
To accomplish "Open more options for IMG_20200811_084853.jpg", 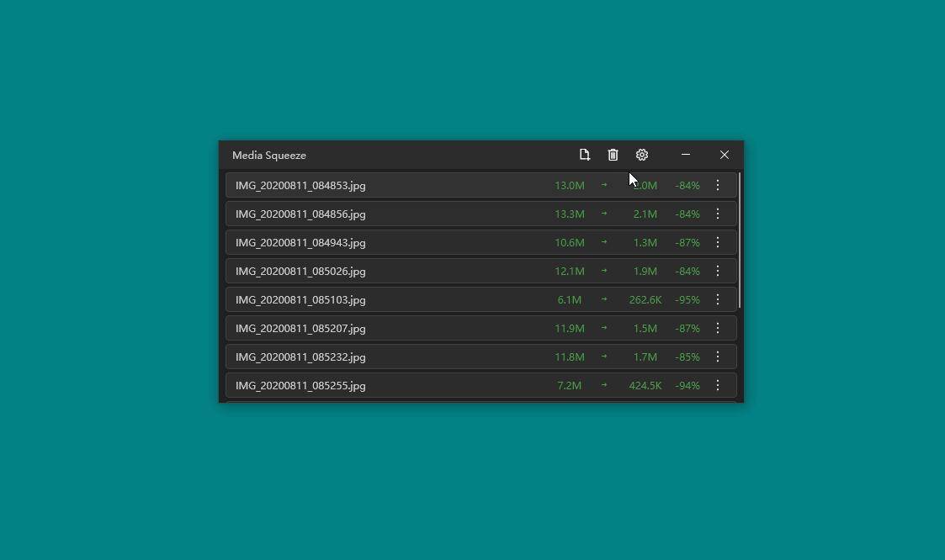I will [x=718, y=185].
